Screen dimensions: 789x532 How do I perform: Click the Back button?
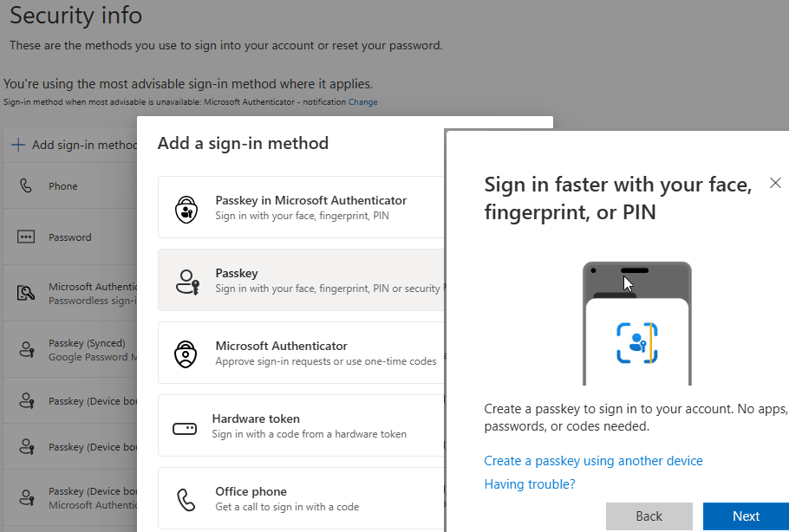tap(649, 516)
